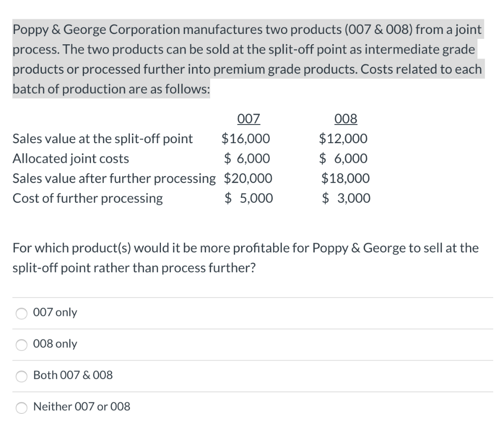Click the "008 only" answer text
Image resolution: width=504 pixels, height=432 pixels.
[55, 344]
